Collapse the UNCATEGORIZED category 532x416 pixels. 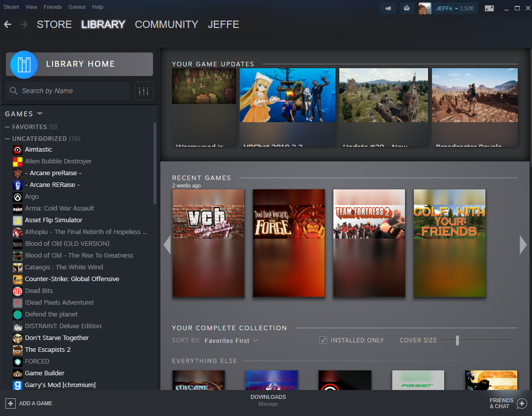pos(7,138)
